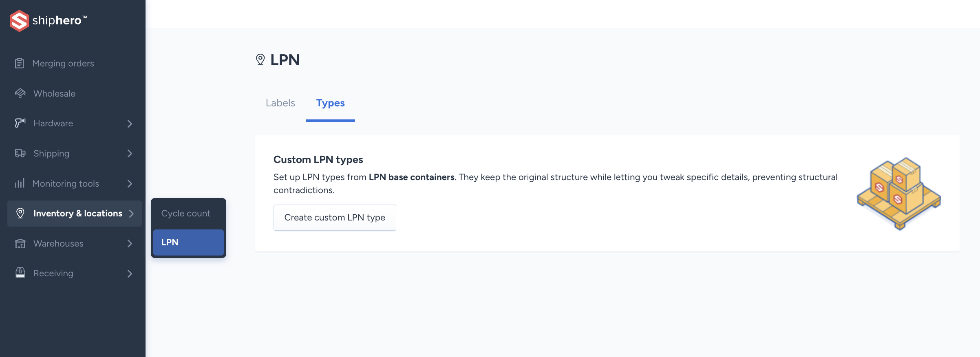Click the Custom LPN types heading
This screenshot has height=357, width=980.
pos(318,159)
